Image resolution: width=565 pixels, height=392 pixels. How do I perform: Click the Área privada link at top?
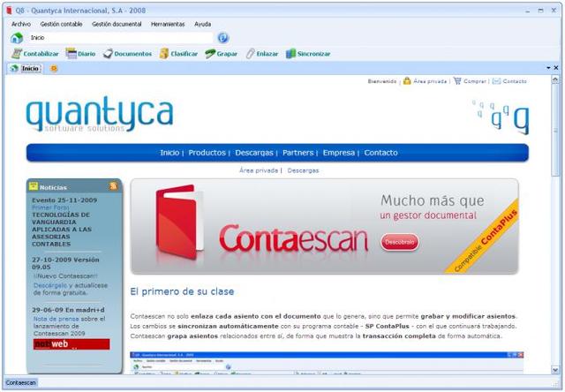pyautogui.click(x=430, y=81)
